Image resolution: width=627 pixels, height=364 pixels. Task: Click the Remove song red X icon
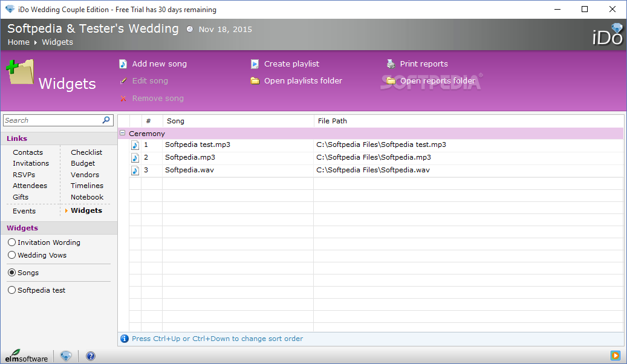point(123,99)
